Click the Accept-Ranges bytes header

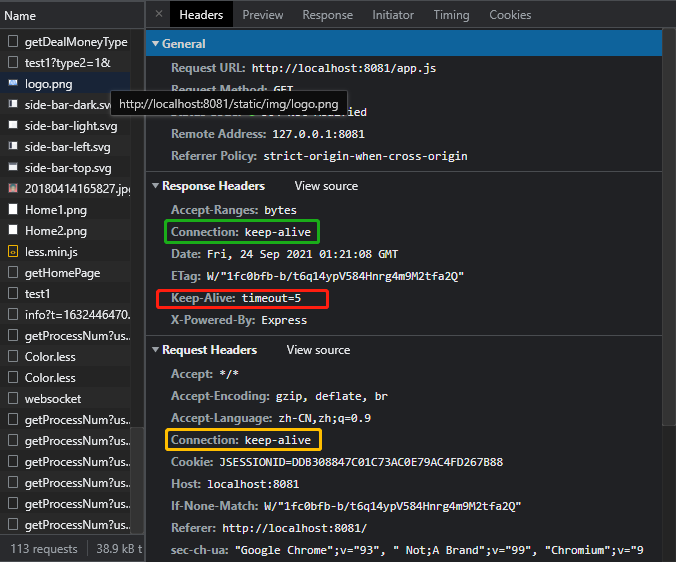pyautogui.click(x=234, y=210)
